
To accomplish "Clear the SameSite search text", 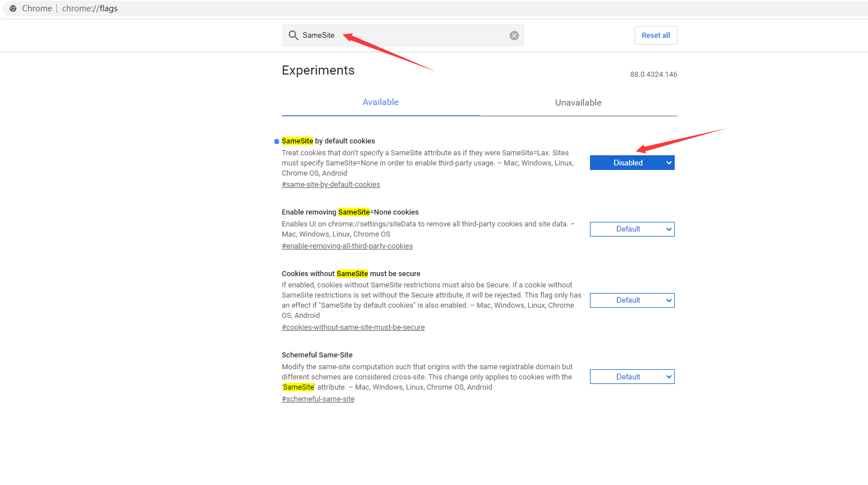I will (x=514, y=36).
